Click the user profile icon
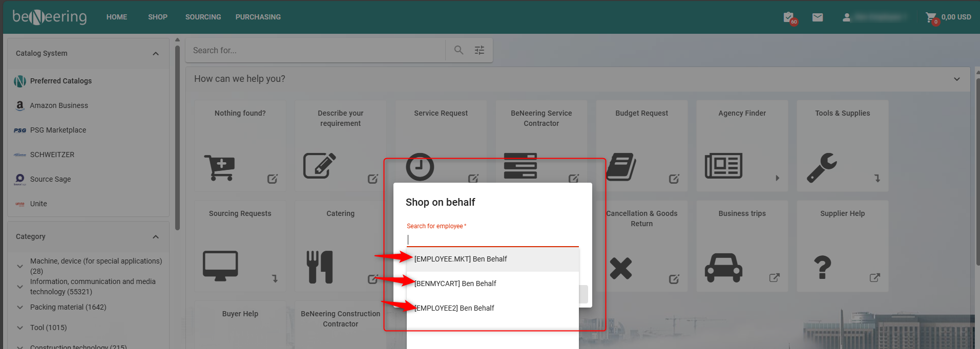The height and width of the screenshot is (349, 980). pos(846,17)
